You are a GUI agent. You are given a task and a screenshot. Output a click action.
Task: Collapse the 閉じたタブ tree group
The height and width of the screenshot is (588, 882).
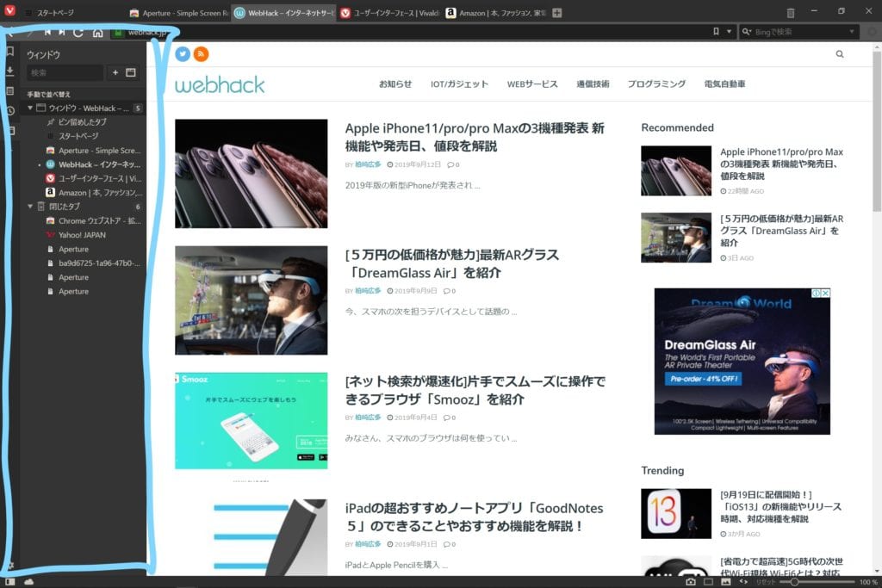(30, 207)
